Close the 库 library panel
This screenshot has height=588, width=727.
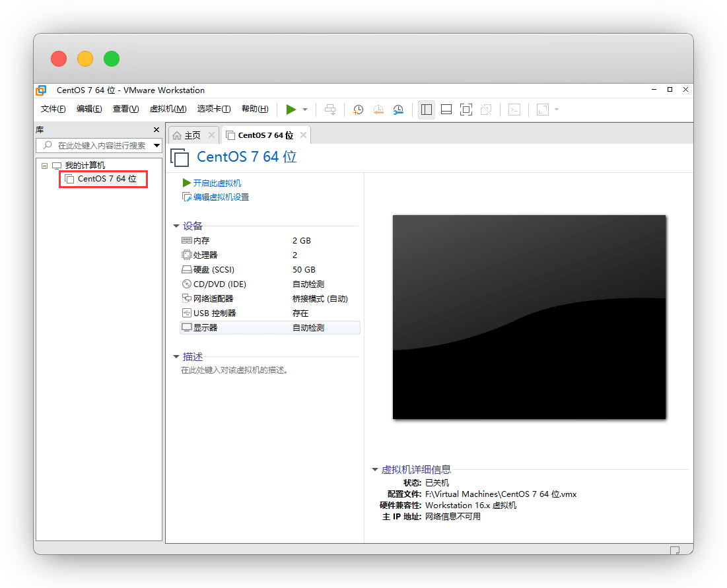click(156, 130)
